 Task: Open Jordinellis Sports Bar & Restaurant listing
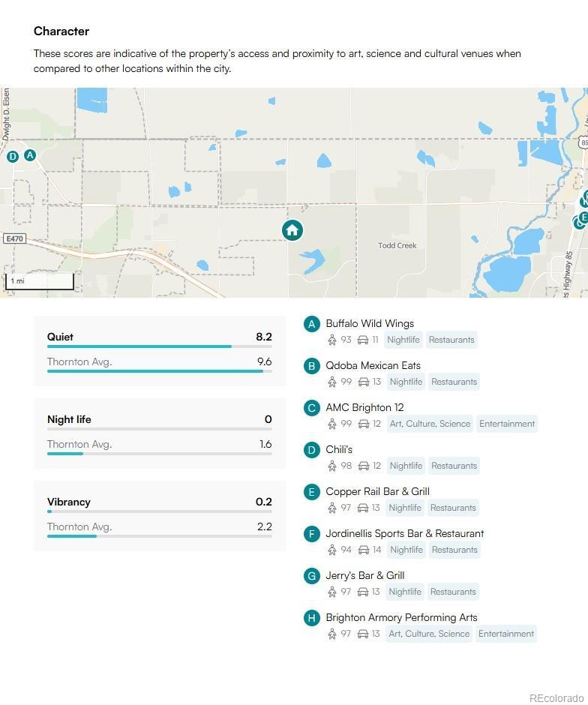pyautogui.click(x=404, y=534)
